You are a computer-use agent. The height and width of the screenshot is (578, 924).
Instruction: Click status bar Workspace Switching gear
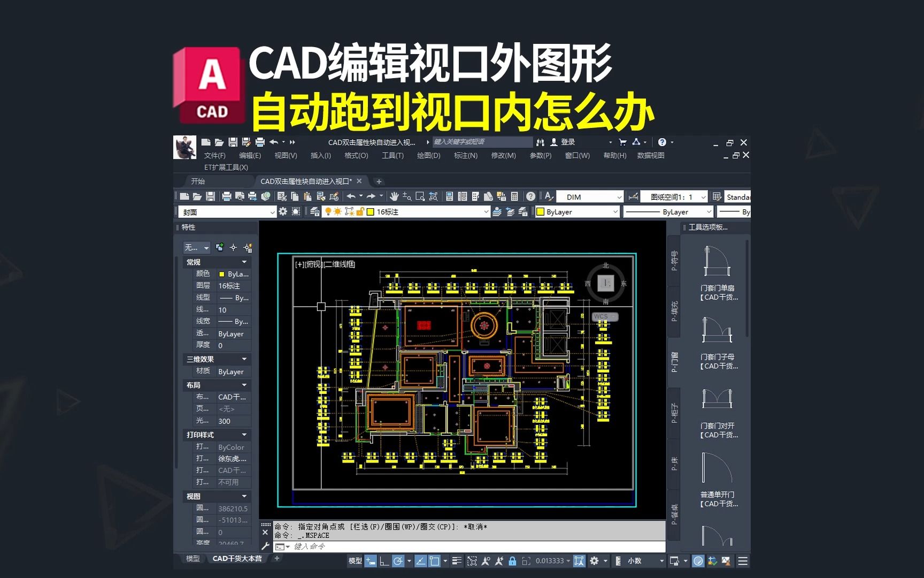[x=594, y=561]
